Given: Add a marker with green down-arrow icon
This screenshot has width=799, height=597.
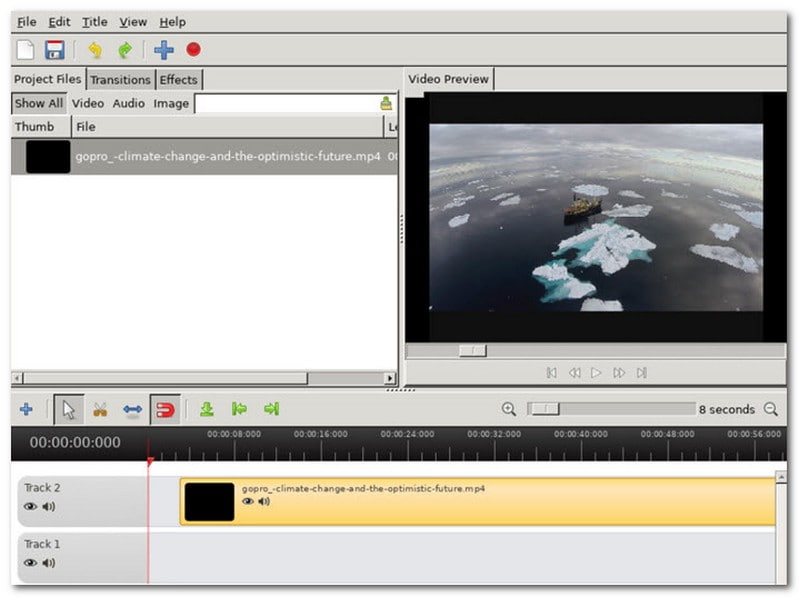Looking at the screenshot, I should (207, 409).
